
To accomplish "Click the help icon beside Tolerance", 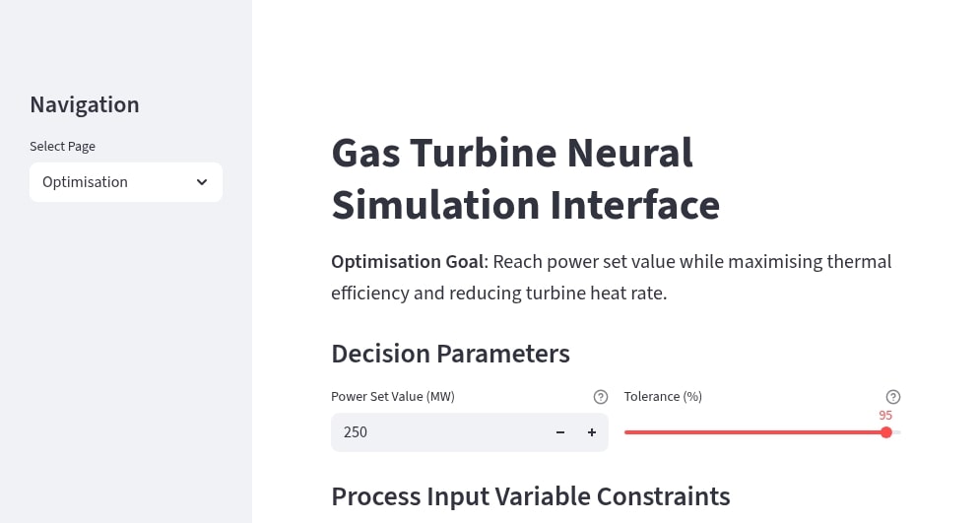I will point(893,397).
